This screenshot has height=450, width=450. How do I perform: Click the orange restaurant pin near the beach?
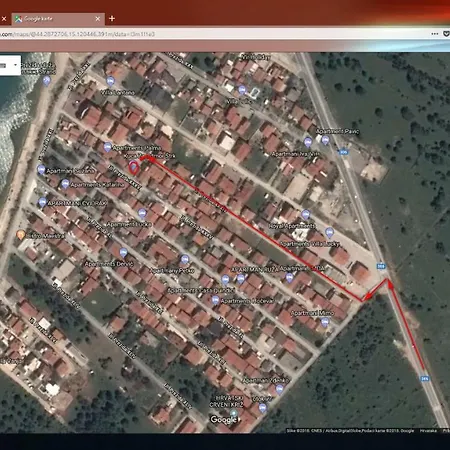pyautogui.click(x=21, y=235)
